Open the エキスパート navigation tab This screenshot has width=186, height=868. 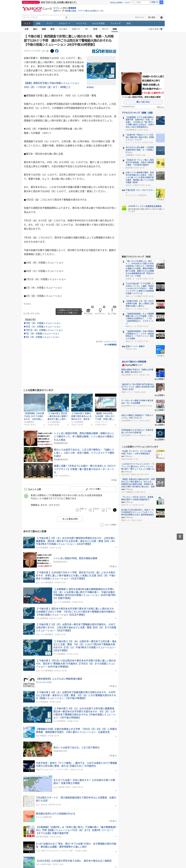click(x=64, y=24)
